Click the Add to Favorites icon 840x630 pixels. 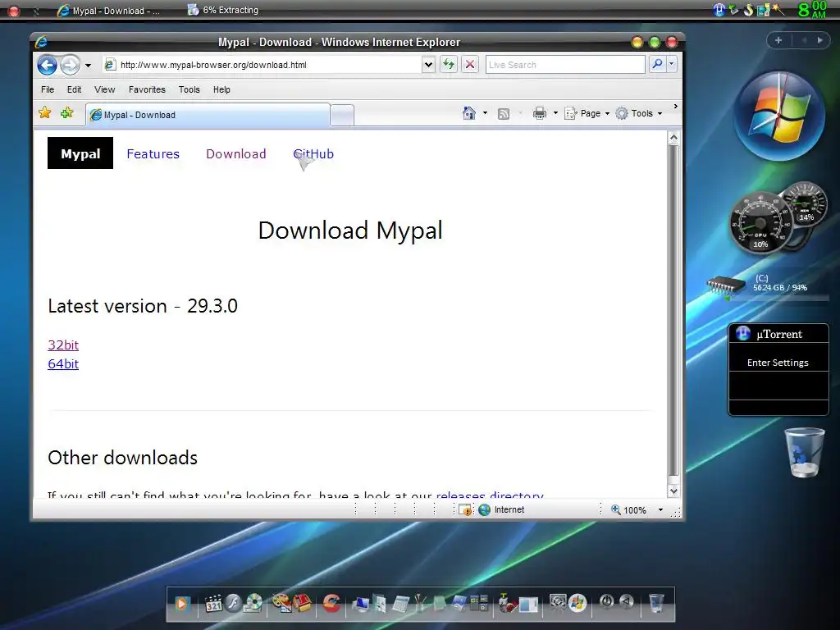coord(67,112)
